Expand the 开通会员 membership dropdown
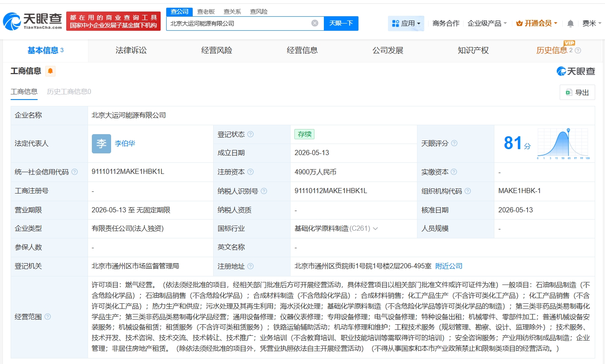Viewport: 605px width, 364px height. pos(537,23)
